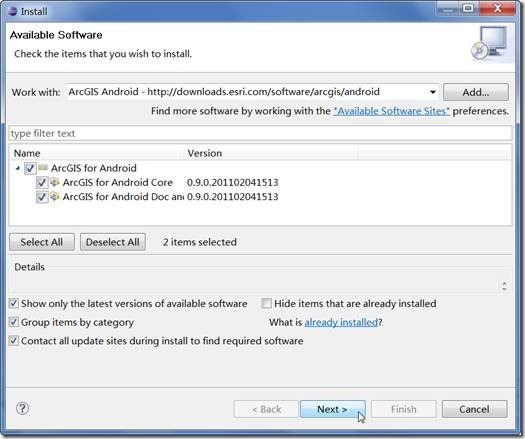
Task: Select the ArcGIS for Android Core row label
Action: tap(118, 182)
